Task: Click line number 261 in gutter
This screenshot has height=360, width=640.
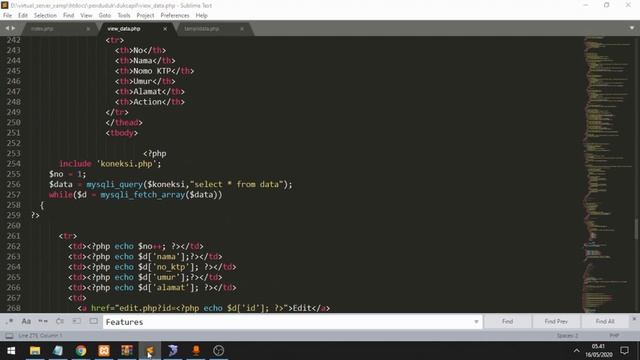Action: (x=13, y=236)
